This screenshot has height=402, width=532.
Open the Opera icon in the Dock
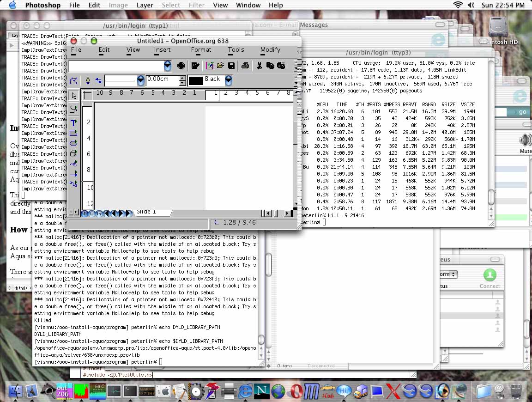296,391
